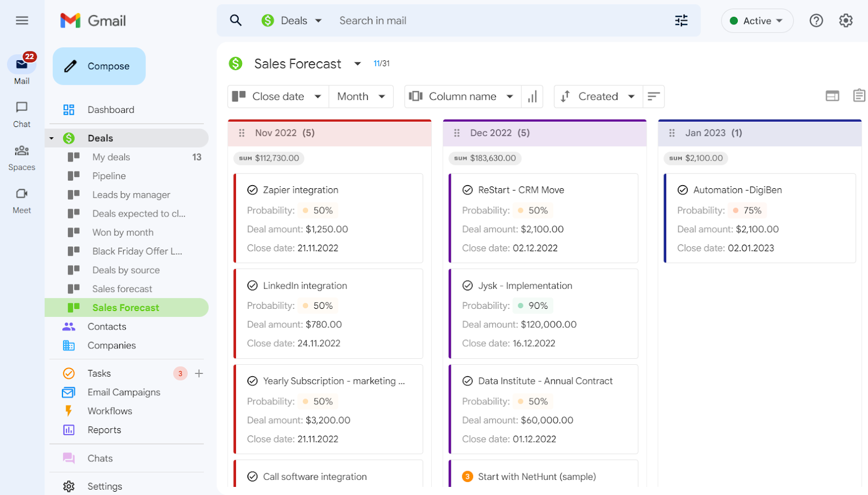Viewport: 868px width, 495px height.
Task: Open the Column name dropdown
Action: [x=463, y=97]
